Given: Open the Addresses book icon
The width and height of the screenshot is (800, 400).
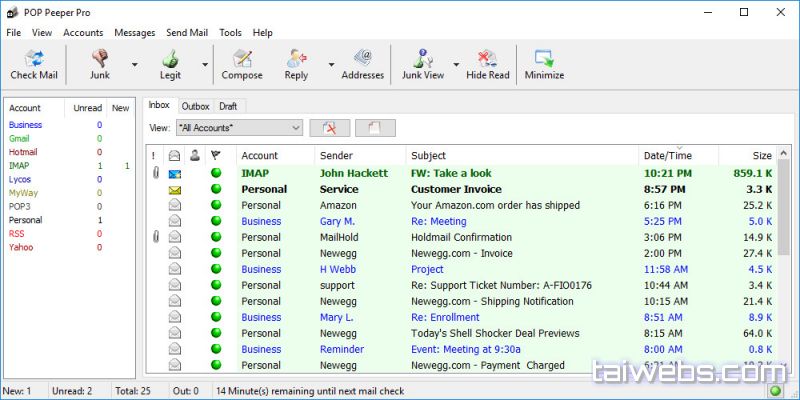Looking at the screenshot, I should 362,58.
